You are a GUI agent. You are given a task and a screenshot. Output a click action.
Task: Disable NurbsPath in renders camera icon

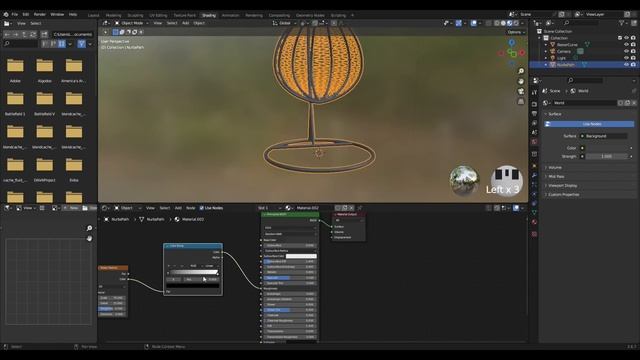tap(633, 64)
